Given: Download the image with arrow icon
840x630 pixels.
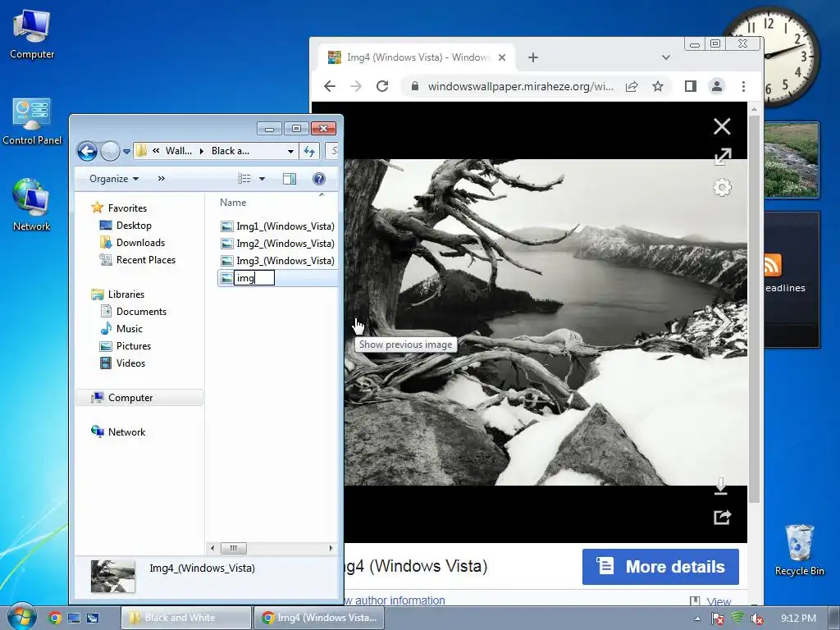Looking at the screenshot, I should [721, 486].
